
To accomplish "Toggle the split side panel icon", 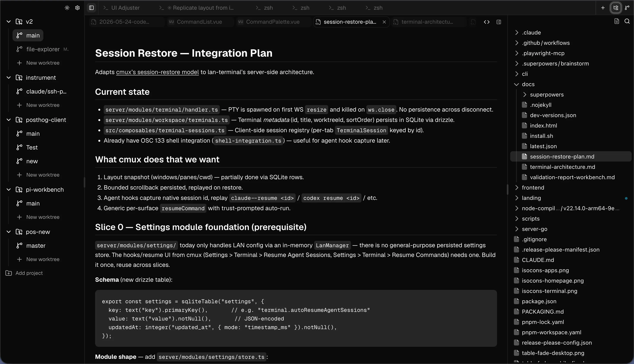I will [499, 22].
